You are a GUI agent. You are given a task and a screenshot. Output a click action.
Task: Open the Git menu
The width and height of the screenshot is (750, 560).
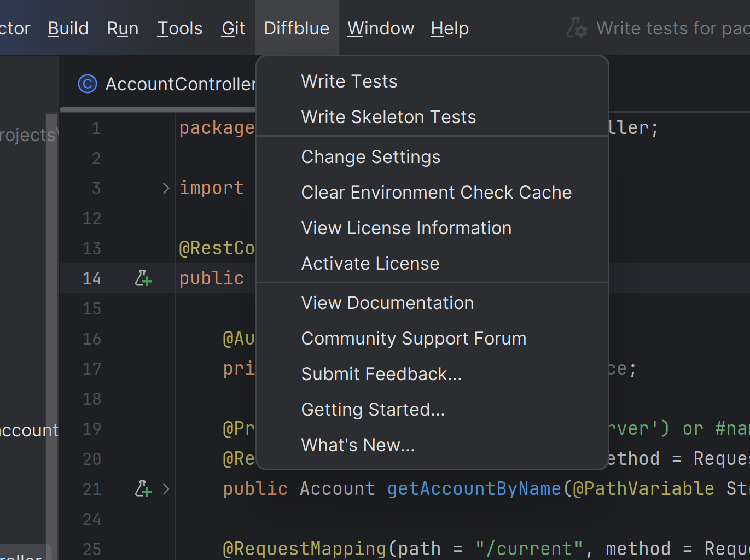pyautogui.click(x=233, y=28)
